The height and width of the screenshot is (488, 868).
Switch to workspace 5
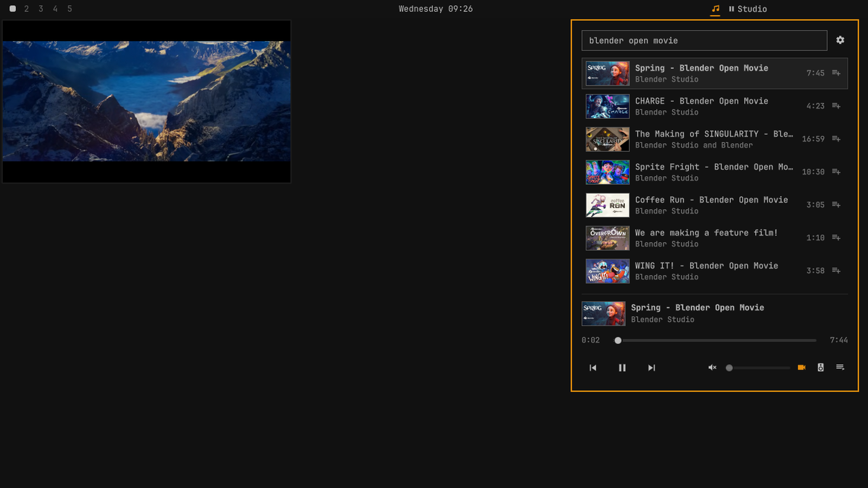[x=69, y=9]
